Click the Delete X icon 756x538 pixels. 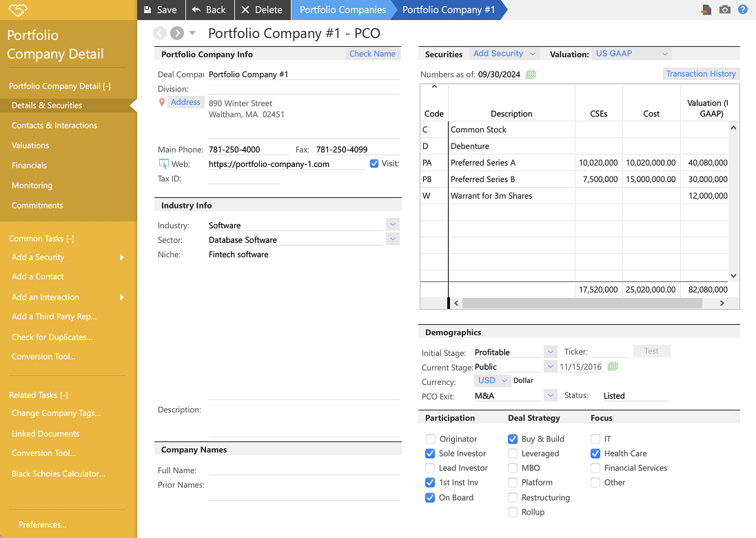(x=245, y=10)
